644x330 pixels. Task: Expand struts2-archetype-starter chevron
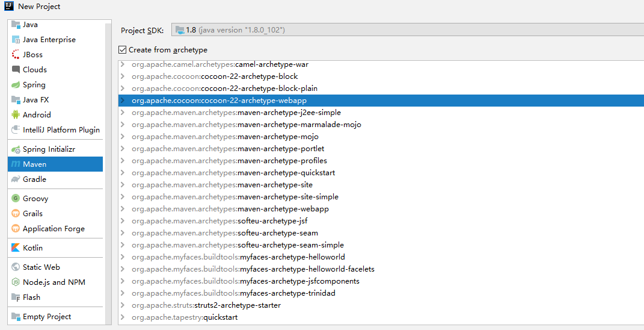coord(123,305)
